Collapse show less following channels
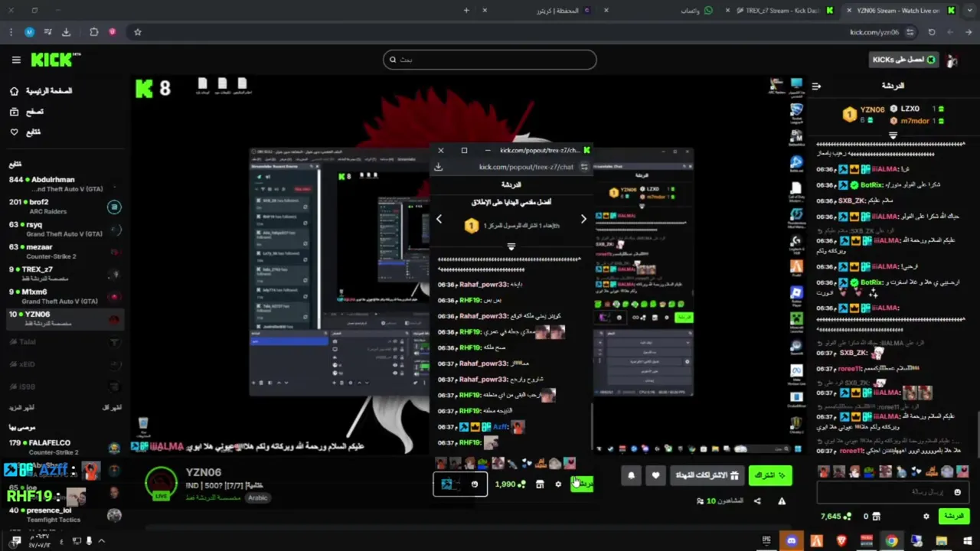Screen dimensions: 980x551 tap(112, 408)
